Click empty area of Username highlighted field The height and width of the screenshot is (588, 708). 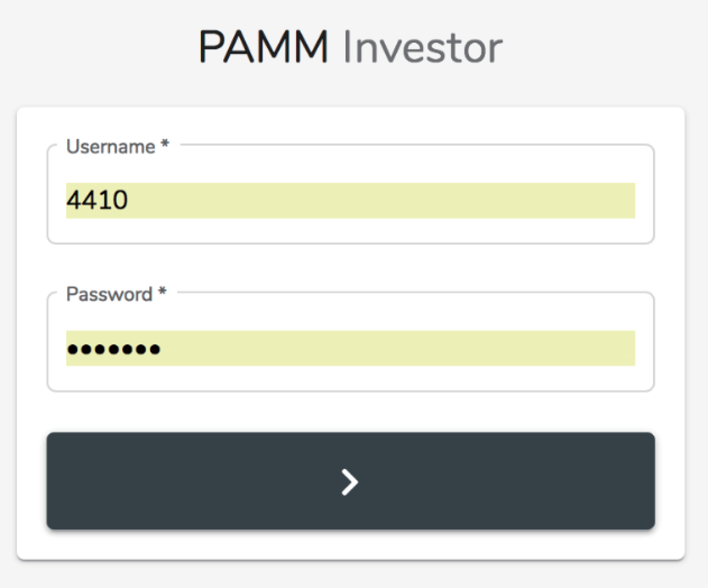tap(412, 200)
